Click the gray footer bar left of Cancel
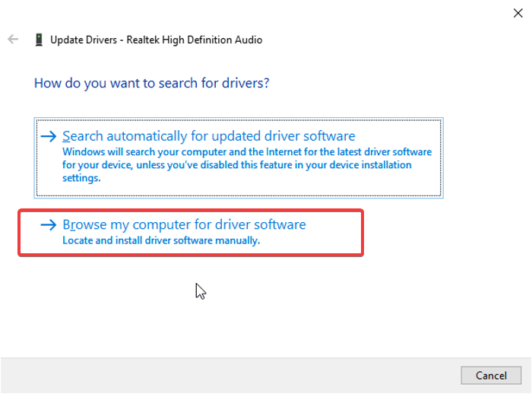Screen dimensions: 532x394 tap(228, 375)
